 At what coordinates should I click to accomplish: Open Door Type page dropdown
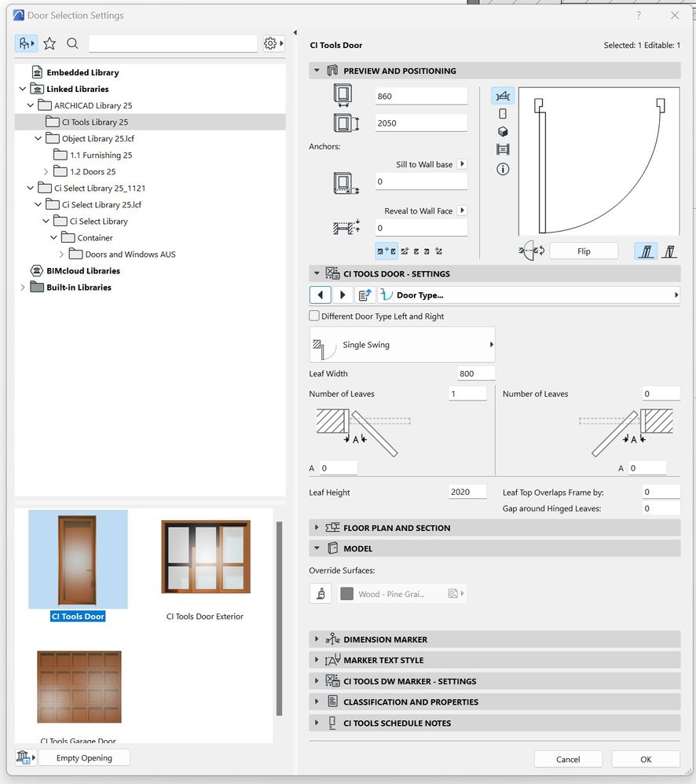(x=529, y=295)
